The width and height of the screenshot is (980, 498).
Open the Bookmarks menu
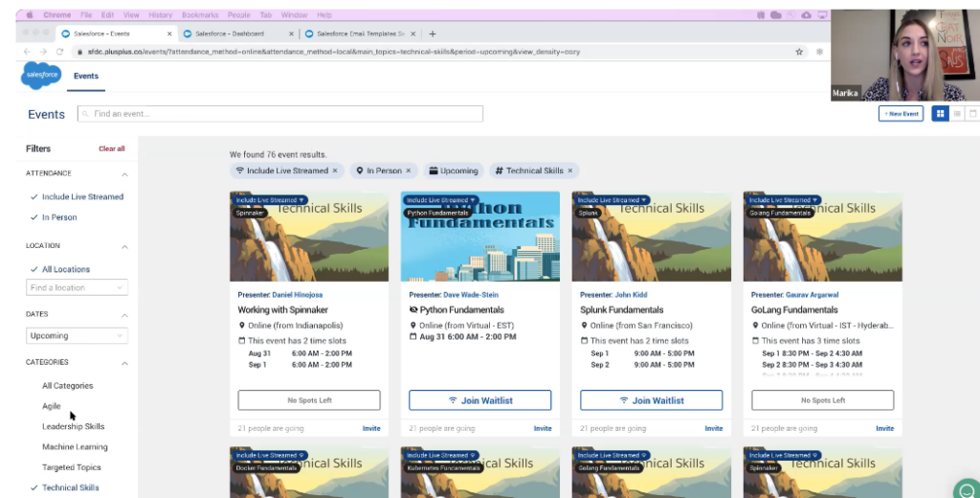coord(199,15)
